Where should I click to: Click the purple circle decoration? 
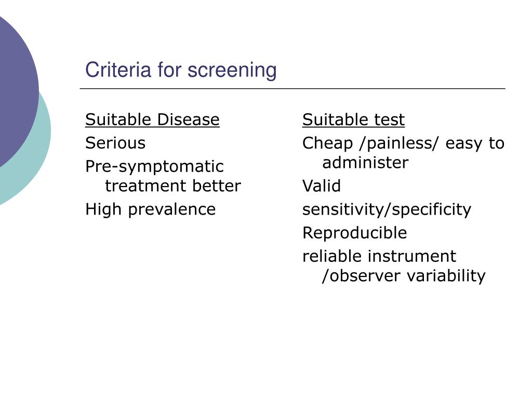(15, 90)
